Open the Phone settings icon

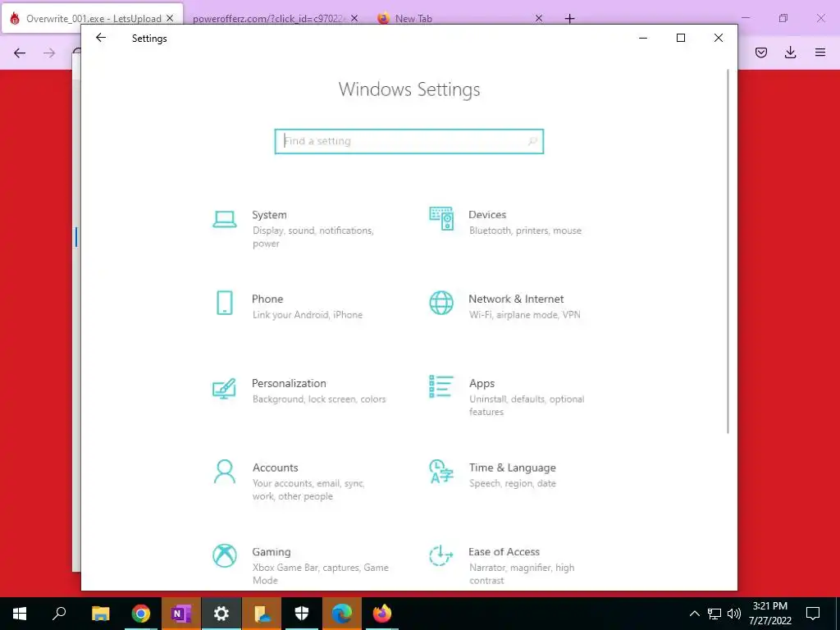(225, 303)
